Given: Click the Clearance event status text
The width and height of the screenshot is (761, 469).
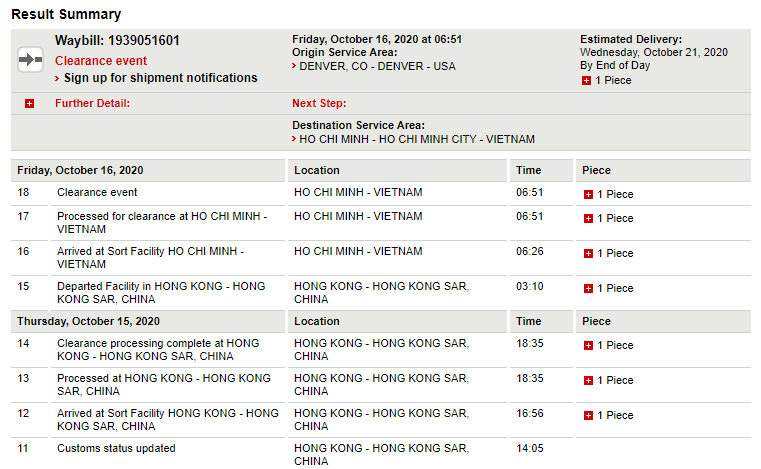Looking at the screenshot, I should pos(101,61).
